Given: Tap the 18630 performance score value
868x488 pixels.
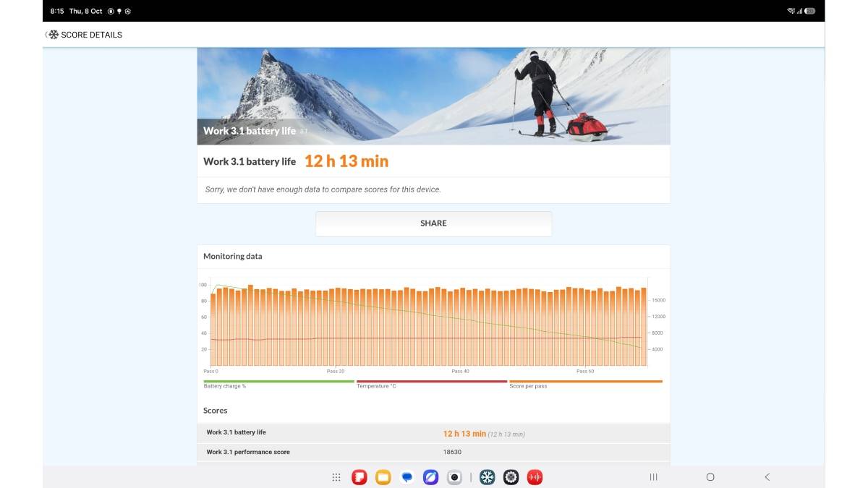Looking at the screenshot, I should coord(452,452).
